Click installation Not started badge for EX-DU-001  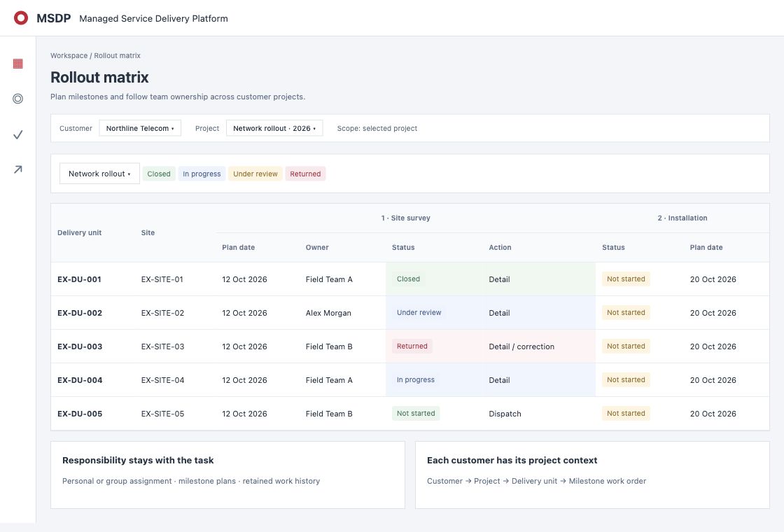(626, 279)
